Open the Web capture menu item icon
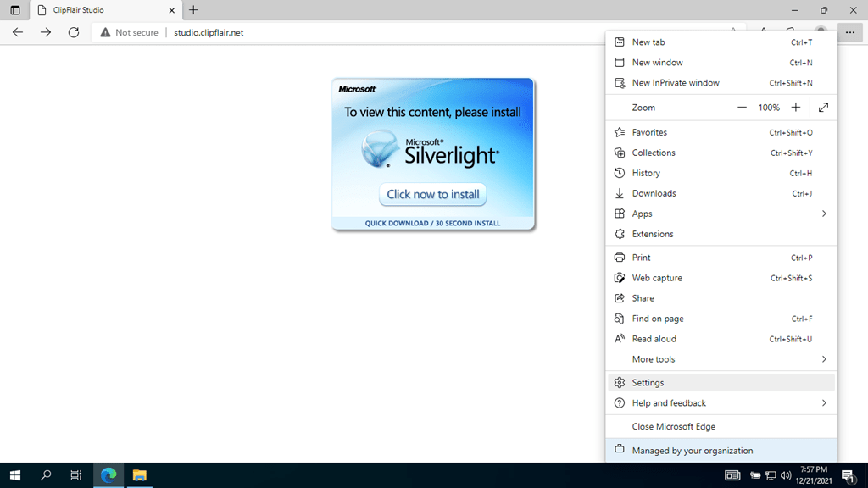 (619, 277)
